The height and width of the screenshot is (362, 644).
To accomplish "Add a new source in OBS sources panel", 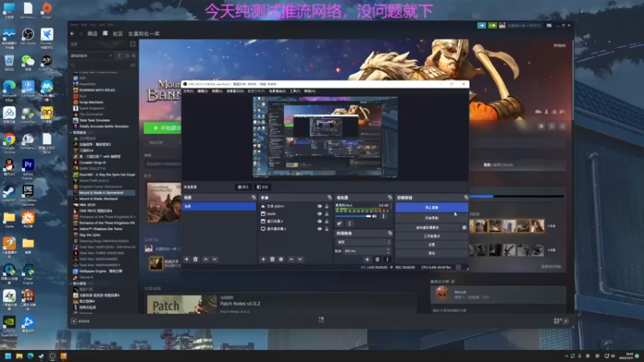I will pyautogui.click(x=263, y=259).
